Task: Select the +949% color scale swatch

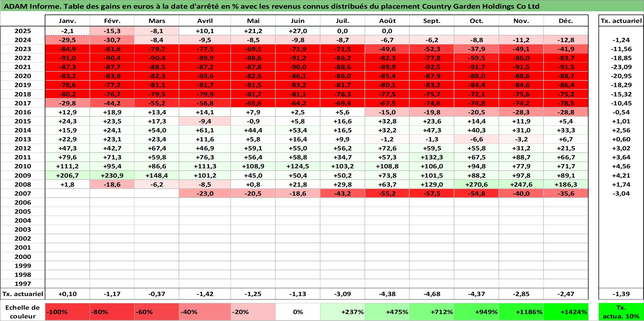Action: click(x=476, y=312)
